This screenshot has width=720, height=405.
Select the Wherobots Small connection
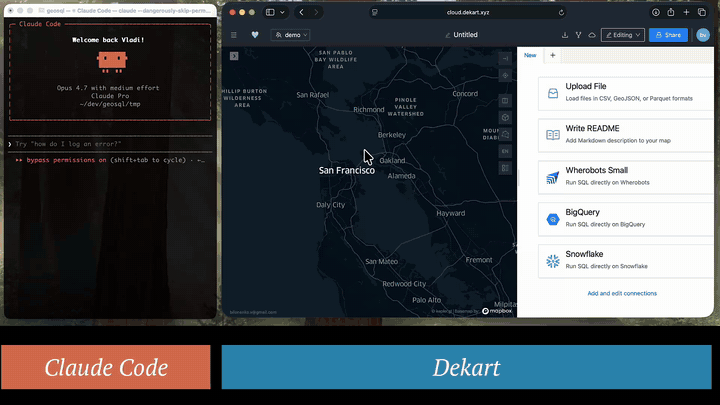point(625,177)
